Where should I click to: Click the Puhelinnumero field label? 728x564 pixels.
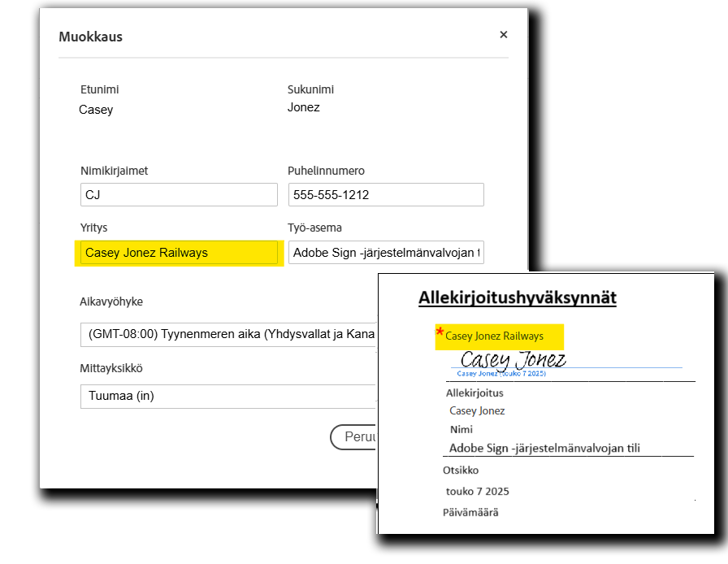coord(326,171)
